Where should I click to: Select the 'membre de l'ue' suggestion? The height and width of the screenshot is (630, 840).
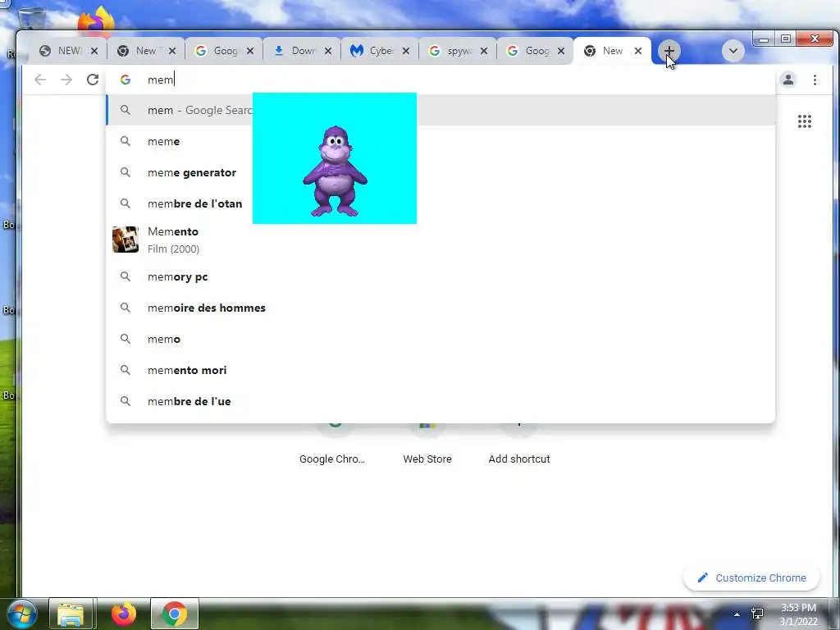point(441,401)
